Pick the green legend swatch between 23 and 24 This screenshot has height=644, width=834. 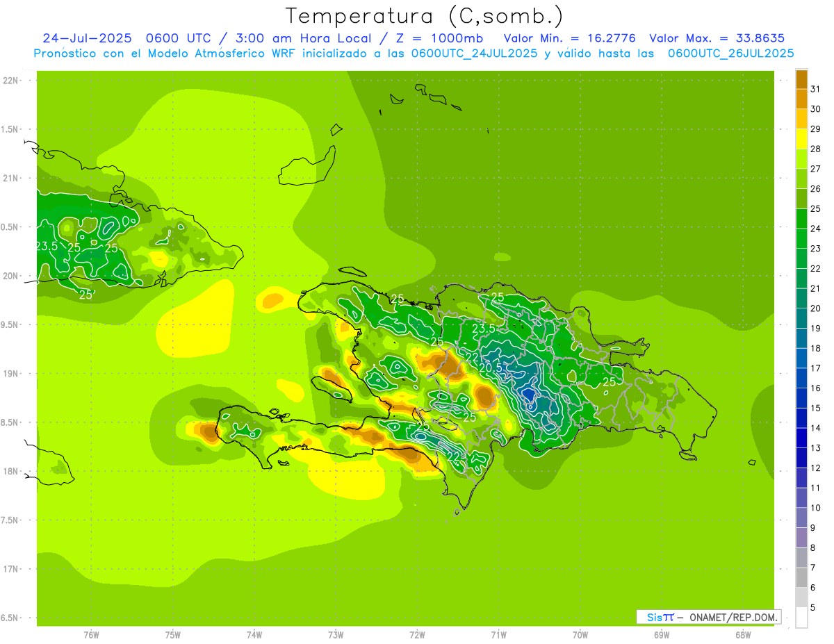(x=801, y=238)
